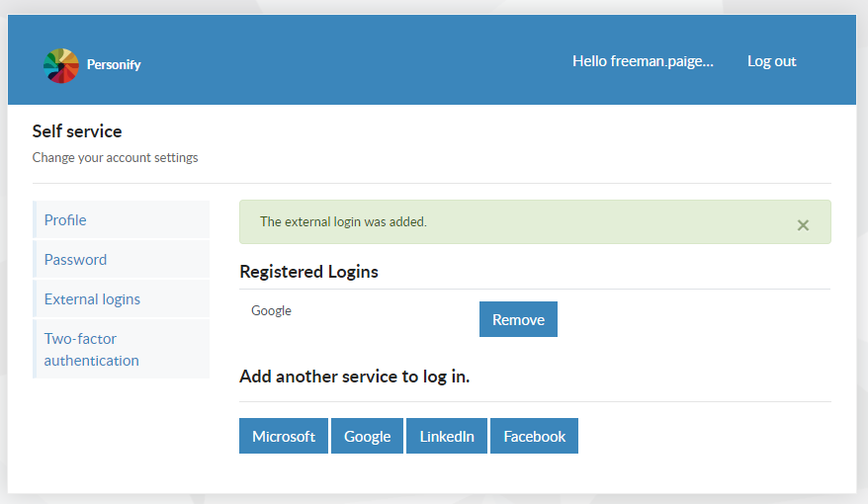
Task: Click the Self service heading
Action: pos(77,131)
